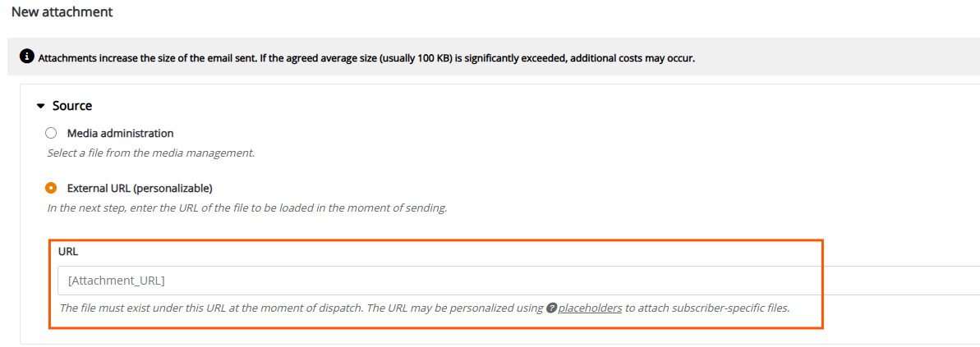Screen dimensions: 980x347
Task: Select the Media administration radio button
Action: [52, 133]
